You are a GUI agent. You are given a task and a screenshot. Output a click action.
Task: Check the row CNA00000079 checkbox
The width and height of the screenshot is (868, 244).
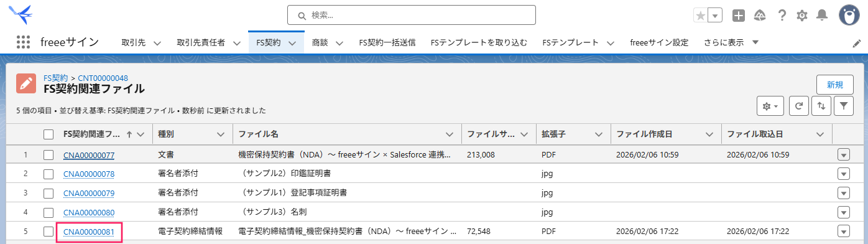click(48, 193)
